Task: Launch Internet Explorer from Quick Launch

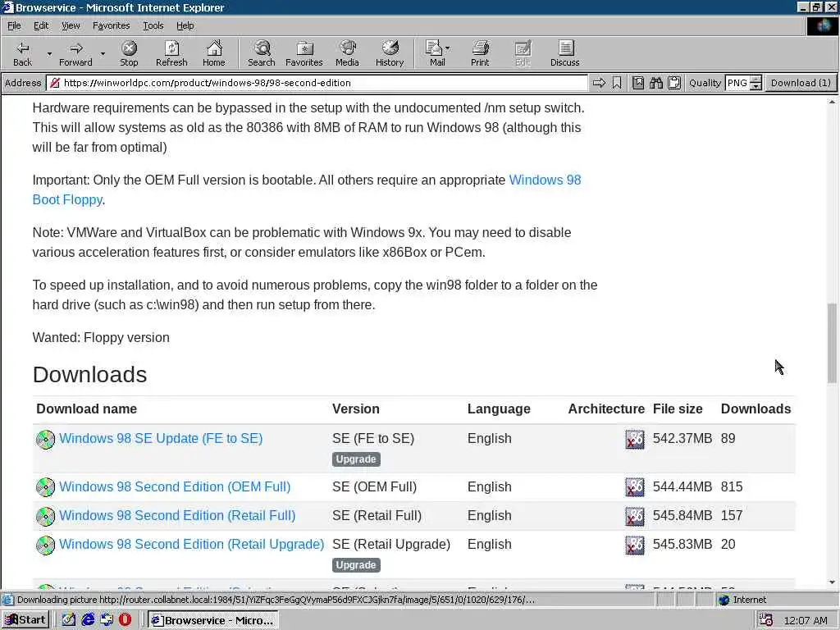Action: click(88, 620)
